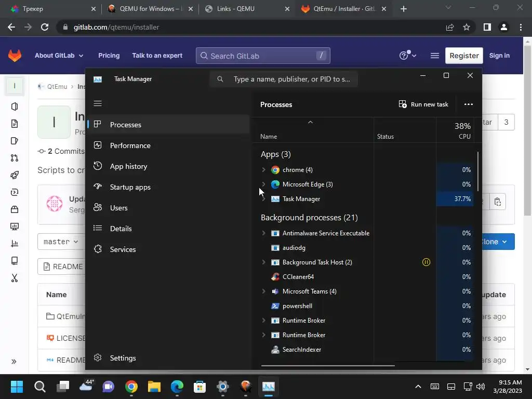Open Services page in Task Manager
Viewport: 532px width, 399px height.
pyautogui.click(x=169, y=249)
